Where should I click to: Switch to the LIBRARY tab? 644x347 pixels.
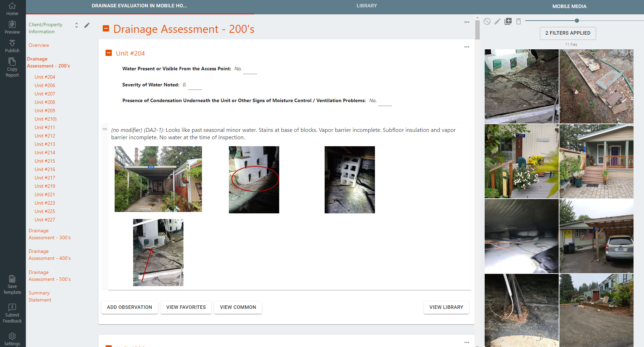coord(367,6)
